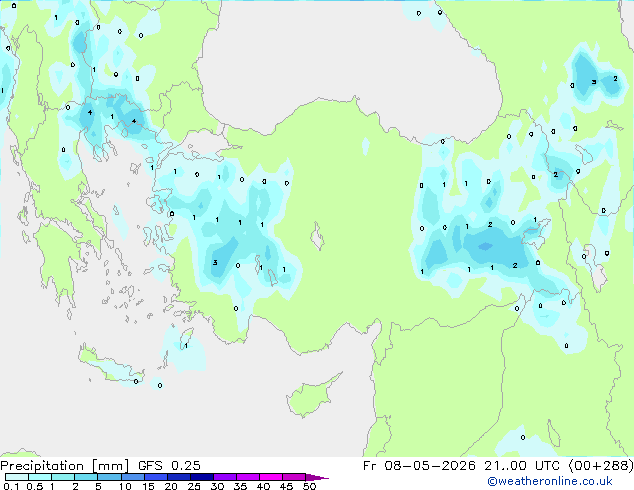
Task: Click the '(00+288)' forecast hour label
Action: pos(601,466)
